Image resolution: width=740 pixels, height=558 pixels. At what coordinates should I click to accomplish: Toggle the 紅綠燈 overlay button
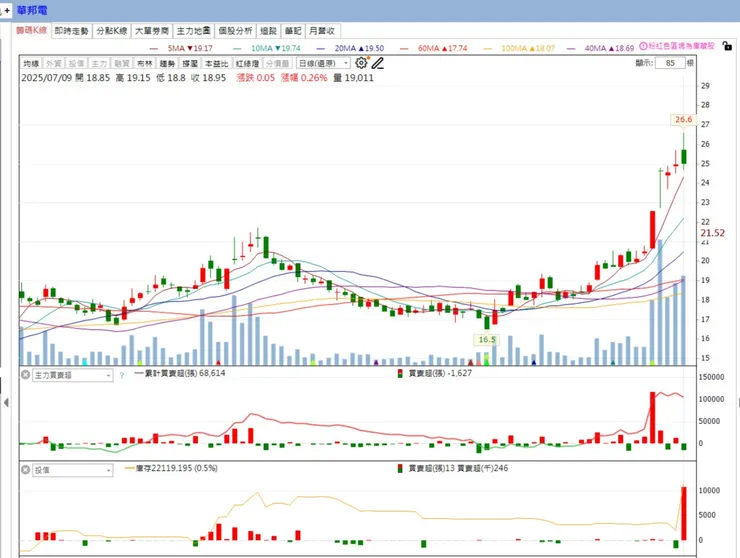tap(247, 63)
